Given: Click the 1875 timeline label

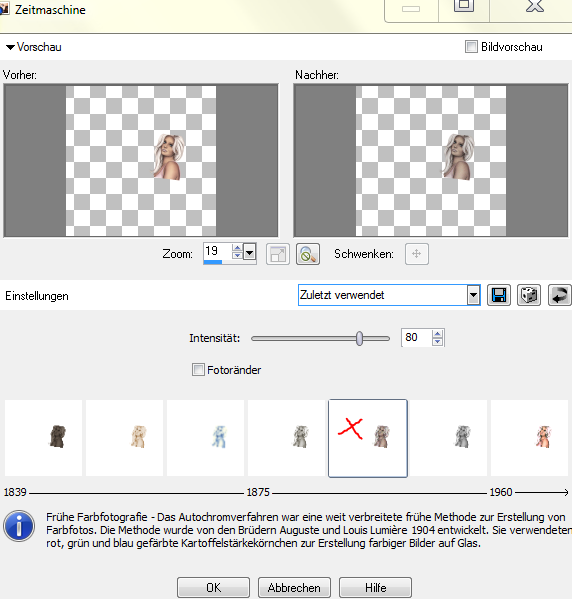Looking at the screenshot, I should pyautogui.click(x=258, y=492).
